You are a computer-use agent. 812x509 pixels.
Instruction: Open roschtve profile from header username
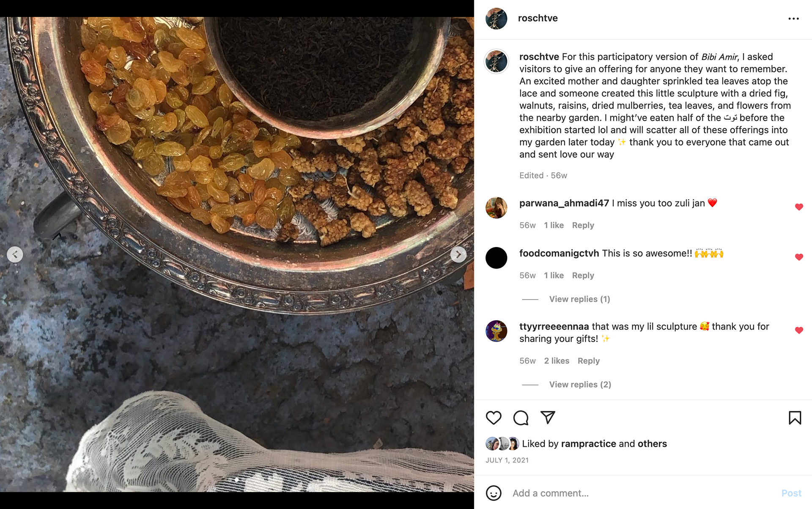coord(538,18)
